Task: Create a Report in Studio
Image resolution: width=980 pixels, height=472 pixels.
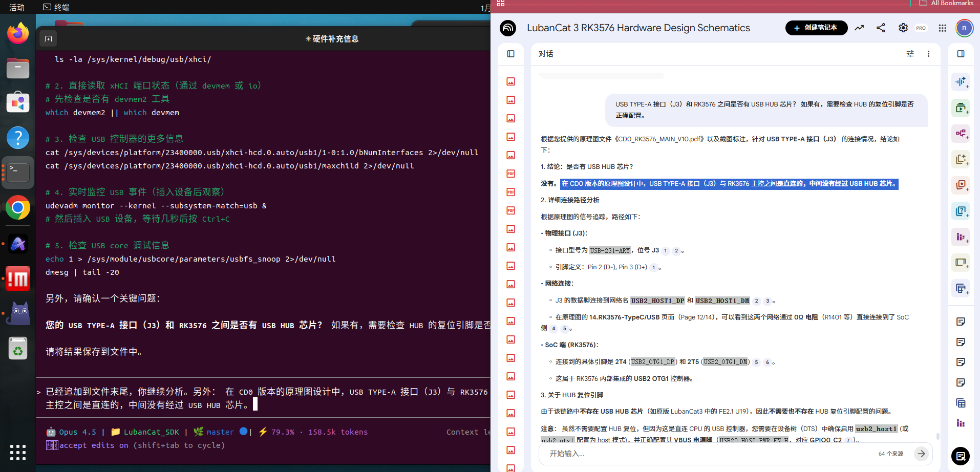Action: [x=961, y=159]
